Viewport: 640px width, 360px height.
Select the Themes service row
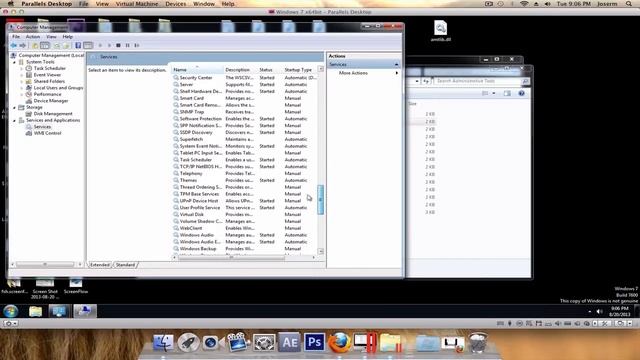coord(244,180)
